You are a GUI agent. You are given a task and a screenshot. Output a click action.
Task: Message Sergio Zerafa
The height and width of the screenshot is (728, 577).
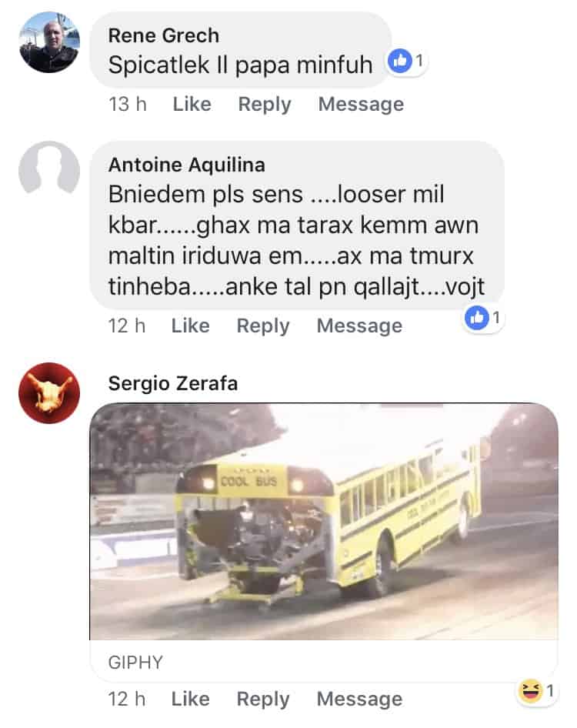pos(360,700)
